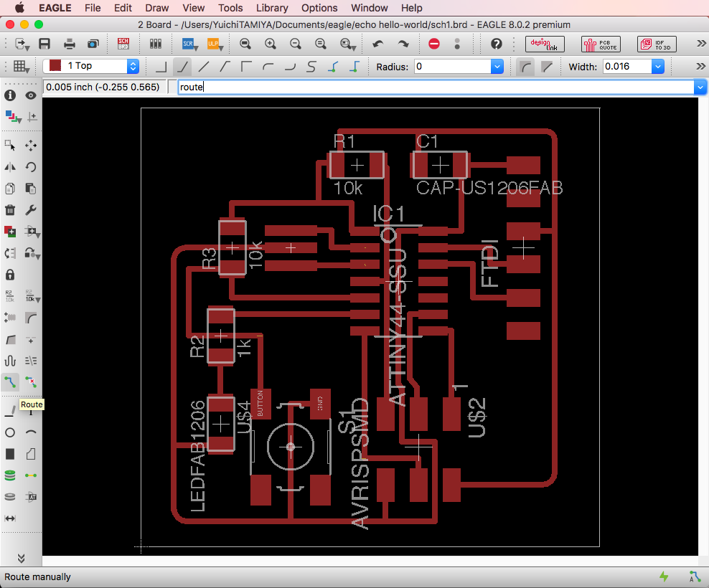This screenshot has width=709, height=588.
Task: Select the Paste tool
Action: [x=31, y=189]
